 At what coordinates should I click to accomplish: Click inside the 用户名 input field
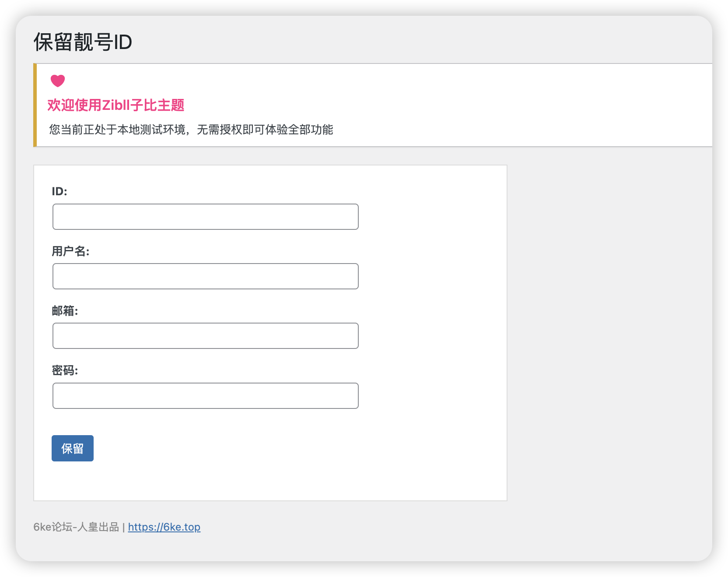tap(205, 276)
